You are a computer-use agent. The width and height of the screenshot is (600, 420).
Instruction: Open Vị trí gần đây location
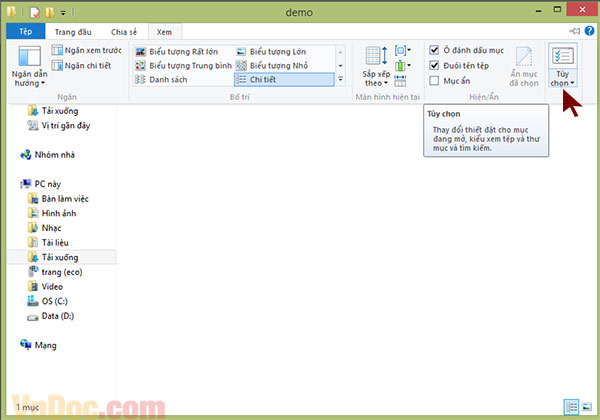(x=59, y=125)
